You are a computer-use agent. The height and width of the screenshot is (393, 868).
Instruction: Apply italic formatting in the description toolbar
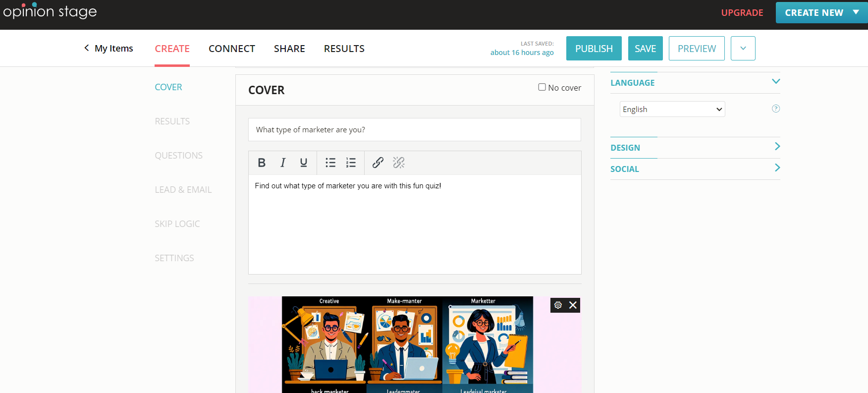[x=282, y=163]
